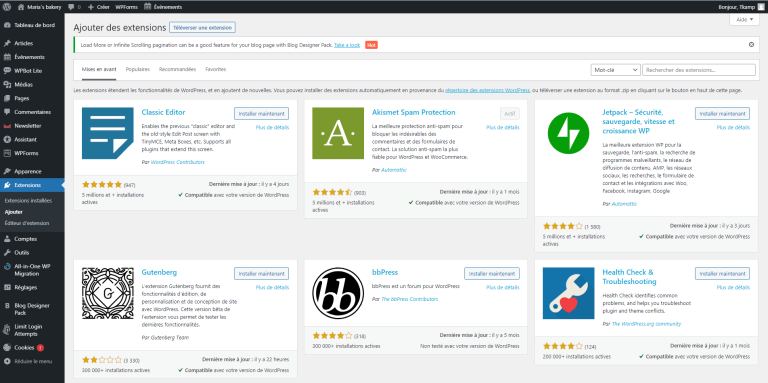Open Plus de détails for Classic Editor

tap(272, 127)
